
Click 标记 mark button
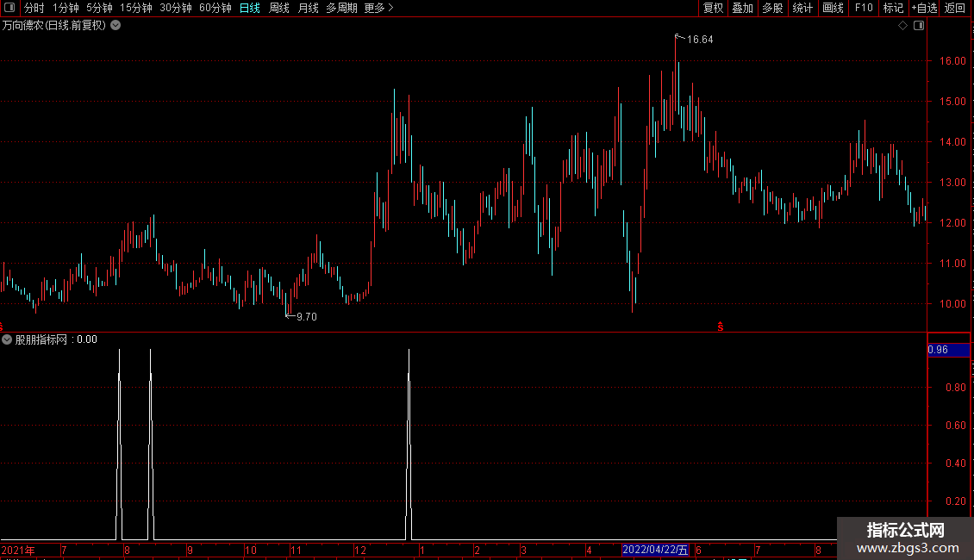point(893,8)
